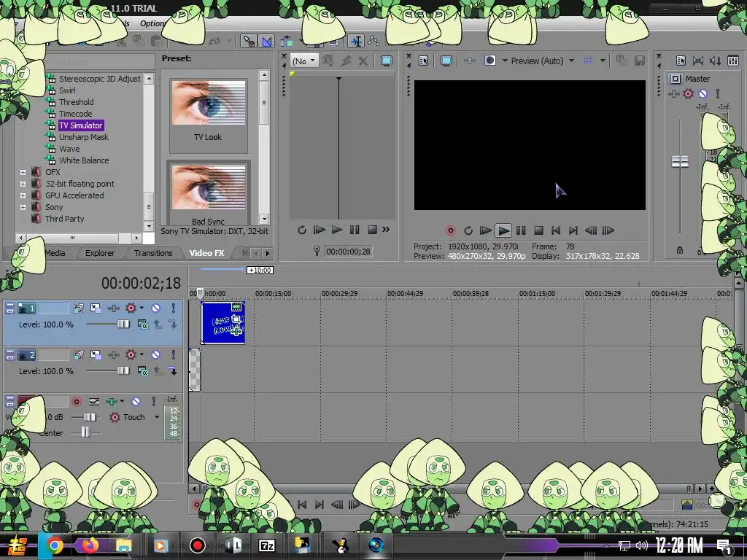The width and height of the screenshot is (747, 560).
Task: Toggle trimmer external monitor icon
Action: pyautogui.click(x=387, y=61)
